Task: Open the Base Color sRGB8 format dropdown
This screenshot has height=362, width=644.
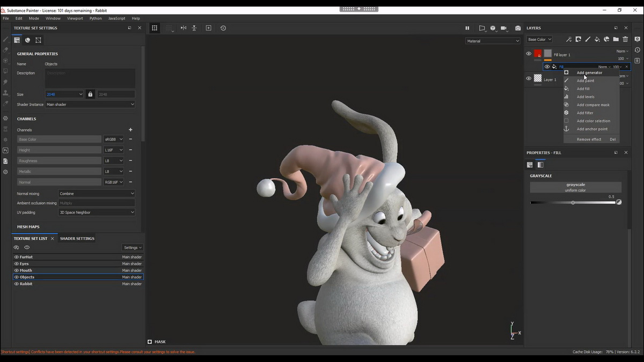Action: click(114, 139)
